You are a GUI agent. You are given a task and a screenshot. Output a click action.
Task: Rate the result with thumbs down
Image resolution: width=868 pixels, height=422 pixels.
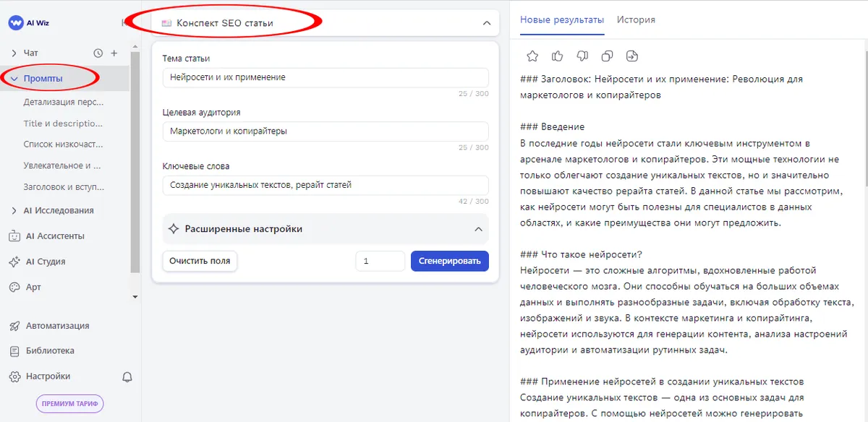point(581,56)
